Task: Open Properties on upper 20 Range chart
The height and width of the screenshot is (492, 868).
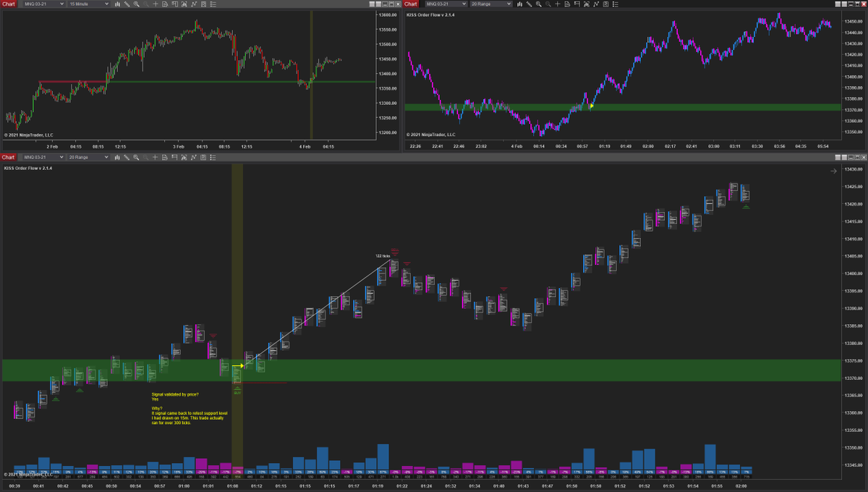Action: pos(615,4)
